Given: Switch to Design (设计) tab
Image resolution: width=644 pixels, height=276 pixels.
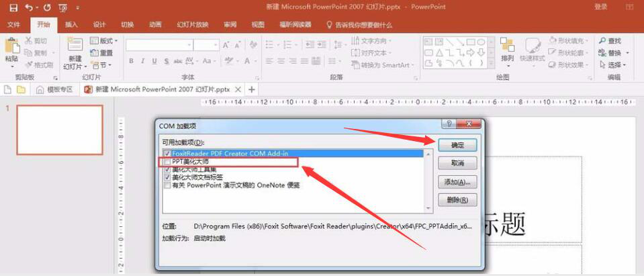Looking at the screenshot, I should click(x=99, y=25).
